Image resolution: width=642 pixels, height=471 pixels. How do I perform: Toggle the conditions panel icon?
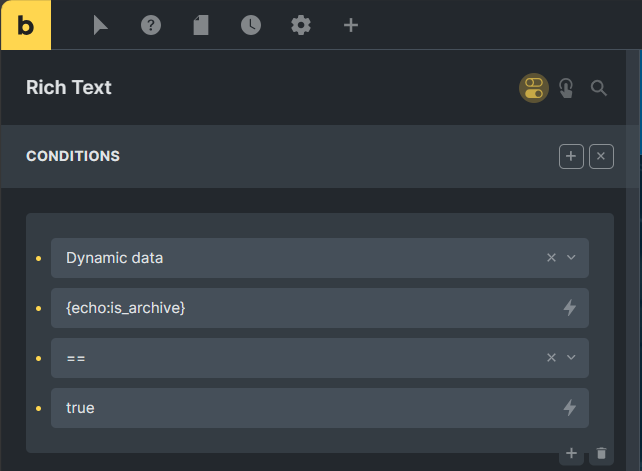(534, 88)
